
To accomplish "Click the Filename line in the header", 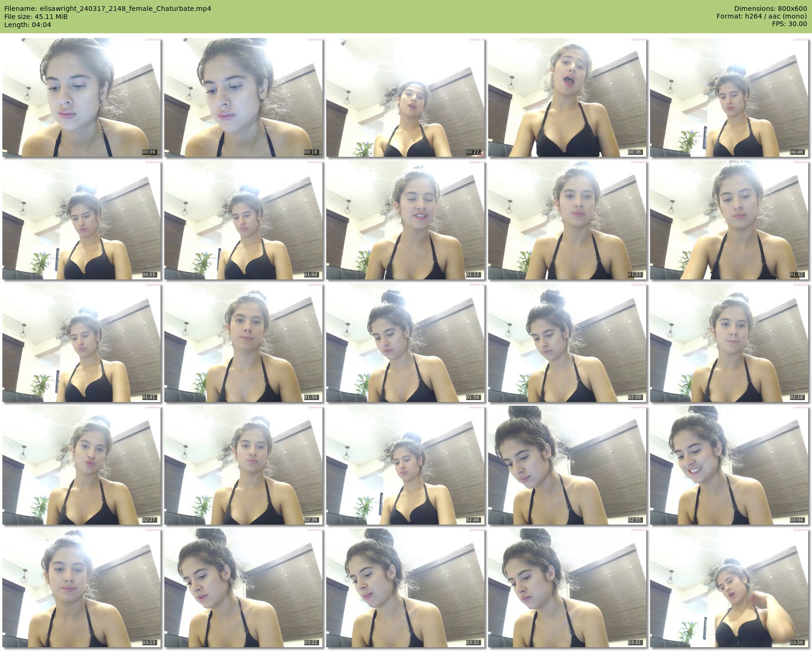I will click(108, 9).
